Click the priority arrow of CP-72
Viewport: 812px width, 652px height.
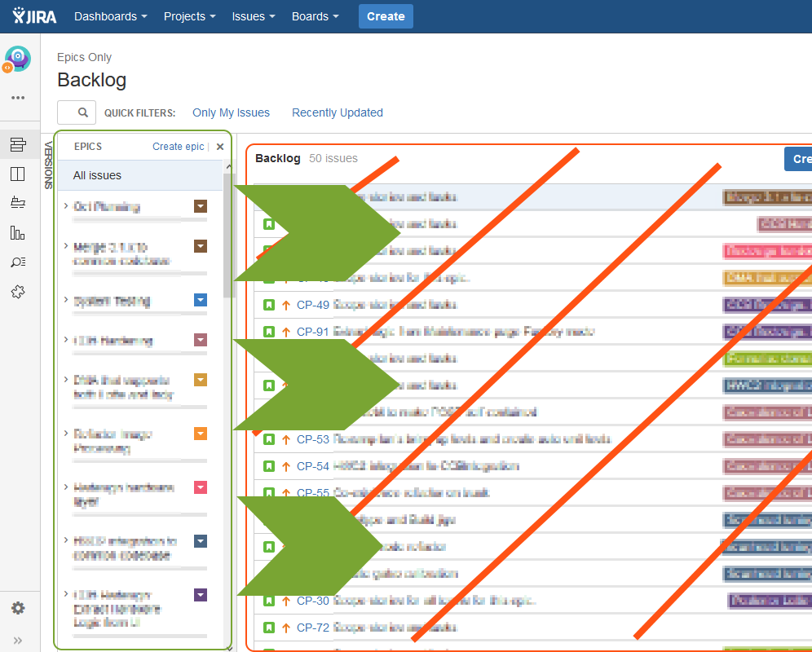286,628
